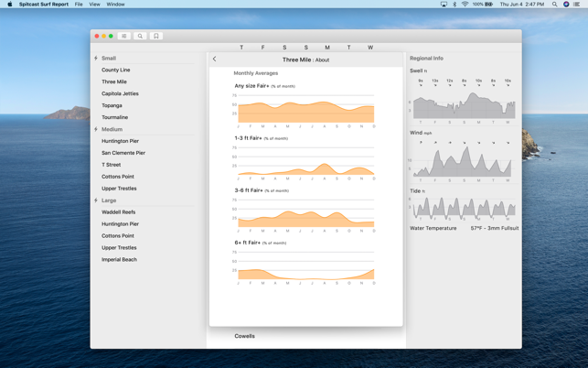Viewport: 588px width, 368px height.
Task: Open the Siri menu bar icon
Action: [x=566, y=5]
